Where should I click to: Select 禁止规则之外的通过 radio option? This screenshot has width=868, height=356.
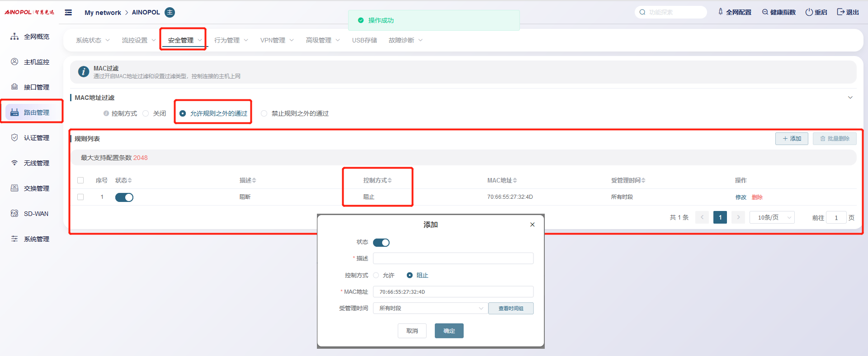pyautogui.click(x=264, y=113)
